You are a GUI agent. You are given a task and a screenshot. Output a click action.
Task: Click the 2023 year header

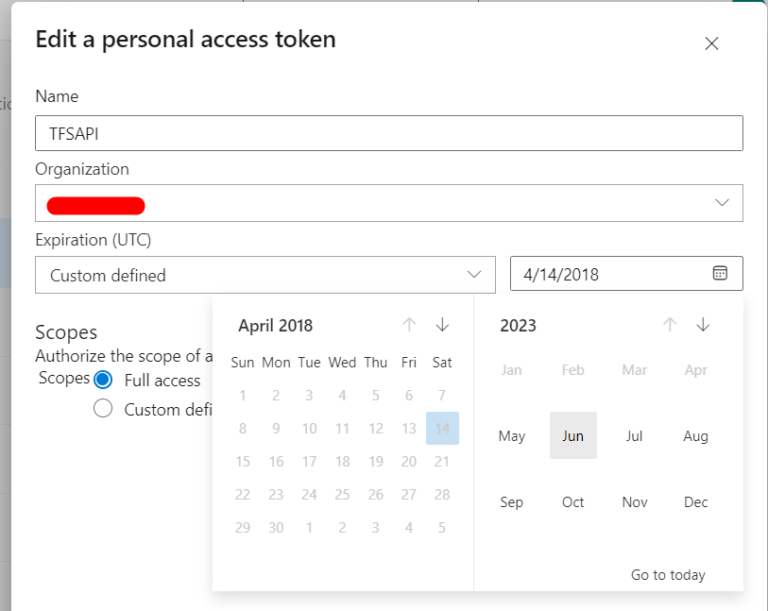click(x=518, y=326)
